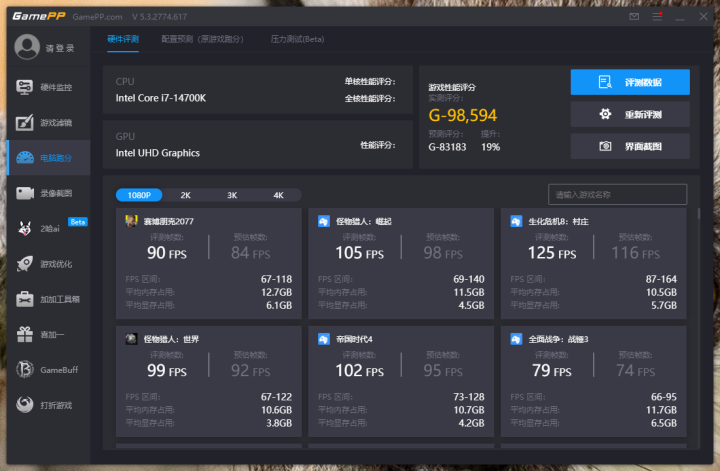
Task: Click the 界面截图 screenshot button
Action: point(630,146)
